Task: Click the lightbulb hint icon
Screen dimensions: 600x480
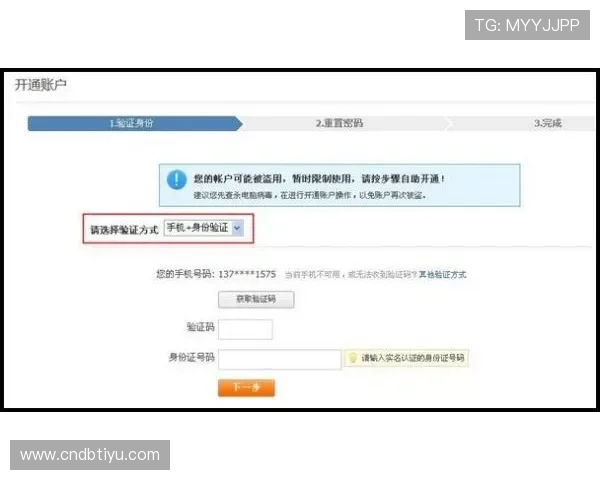Action: pyautogui.click(x=352, y=358)
